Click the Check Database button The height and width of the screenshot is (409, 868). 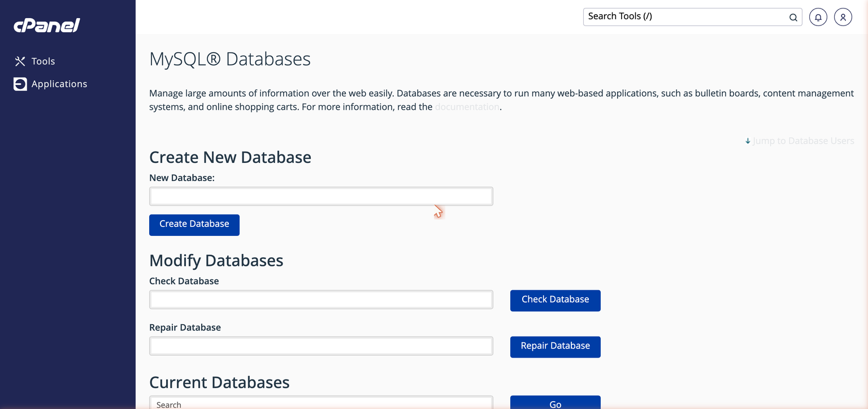tap(555, 300)
